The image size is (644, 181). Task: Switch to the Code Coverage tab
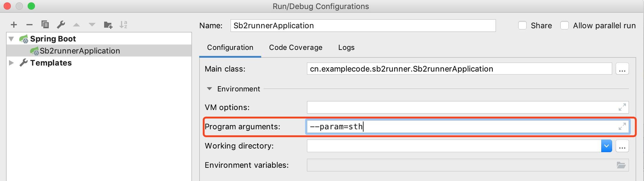pyautogui.click(x=296, y=48)
